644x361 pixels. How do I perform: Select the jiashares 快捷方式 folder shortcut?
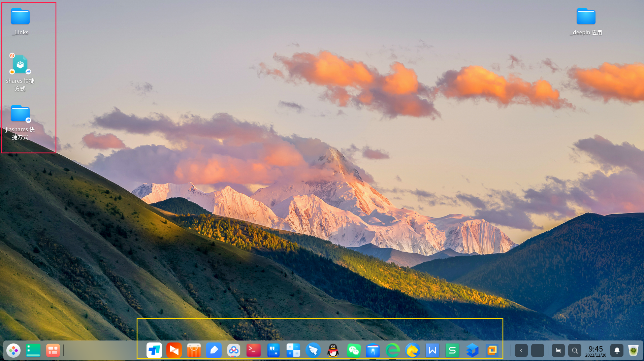[20, 122]
